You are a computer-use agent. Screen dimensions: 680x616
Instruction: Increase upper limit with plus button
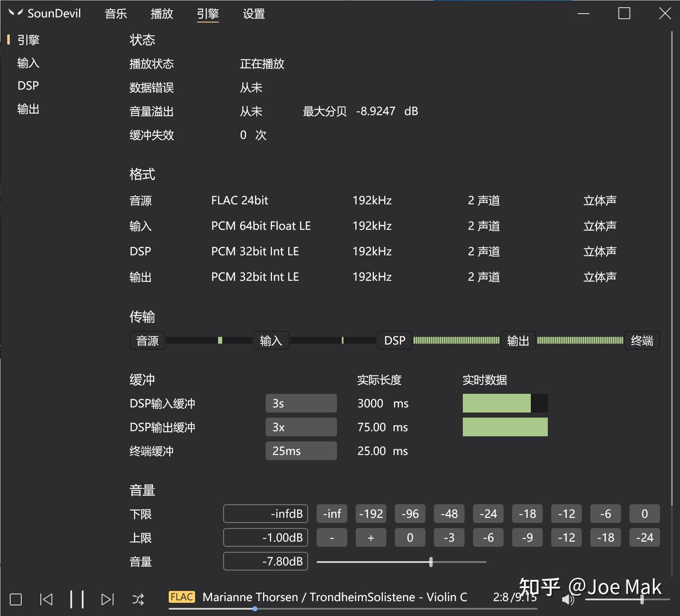coord(371,537)
